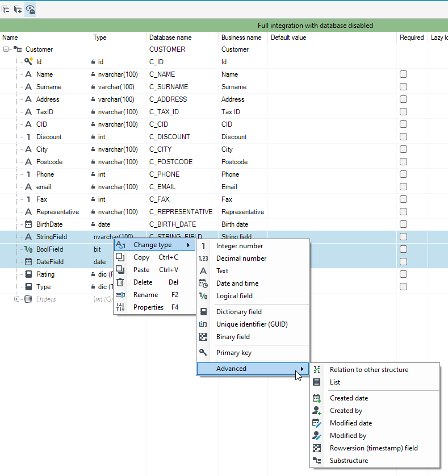This screenshot has height=476, width=448.
Task: Toggle the database integration lock toolbar icon
Action: (x=30, y=10)
